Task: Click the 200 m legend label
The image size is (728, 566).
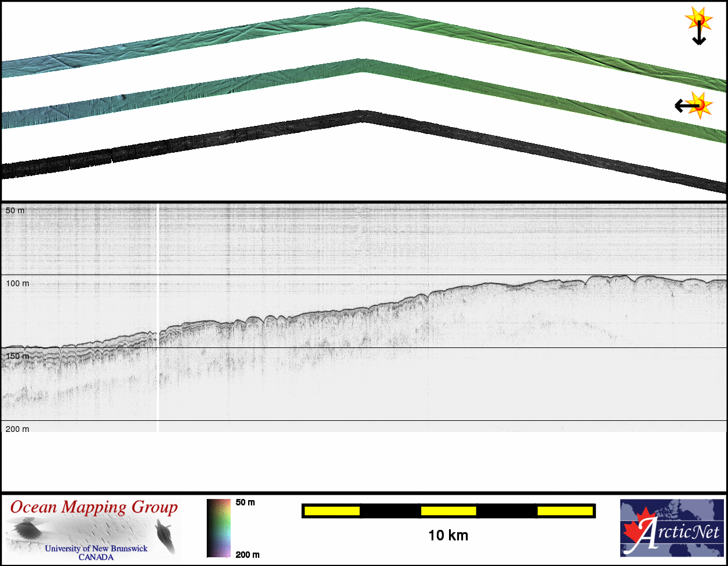Action: 248,554
